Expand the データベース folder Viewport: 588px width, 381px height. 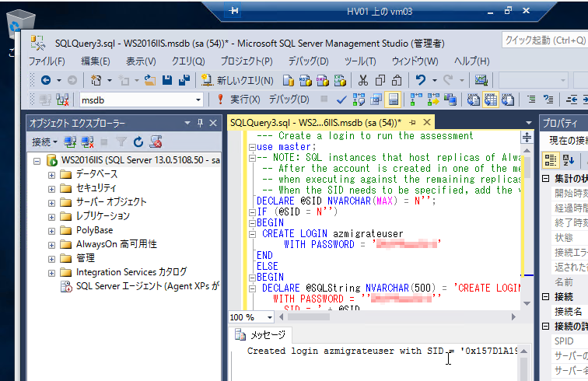[52, 175]
